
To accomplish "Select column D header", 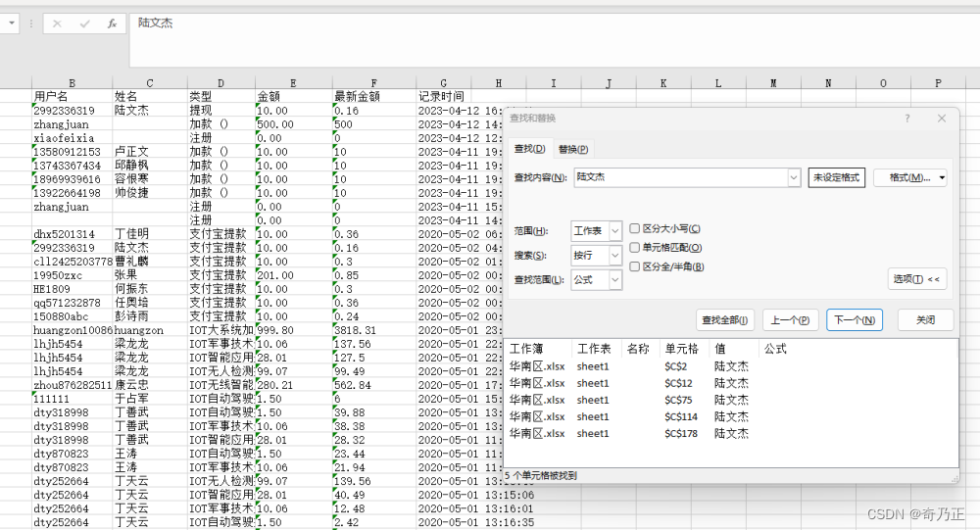I will tap(220, 83).
